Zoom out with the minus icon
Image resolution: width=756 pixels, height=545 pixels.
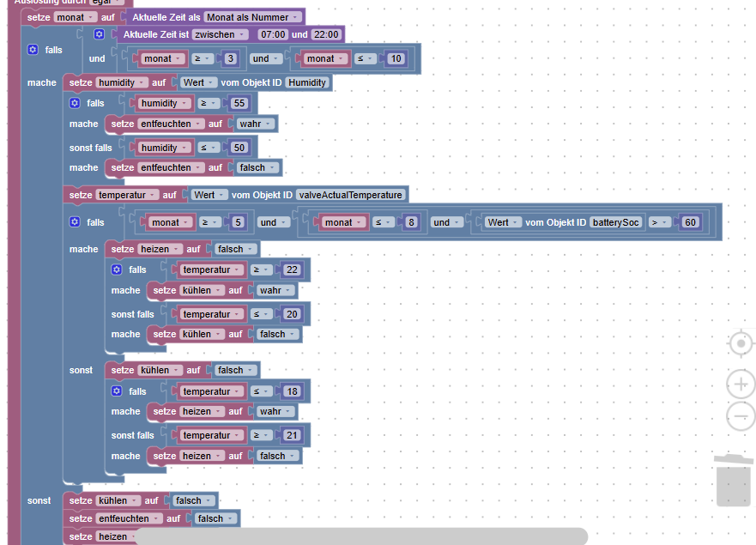(741, 416)
